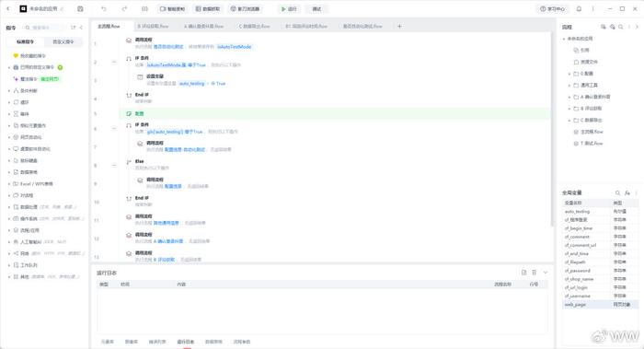Image resolution: width=644 pixels, height=349 pixels.
Task: Undo the last action
Action: (104, 8)
